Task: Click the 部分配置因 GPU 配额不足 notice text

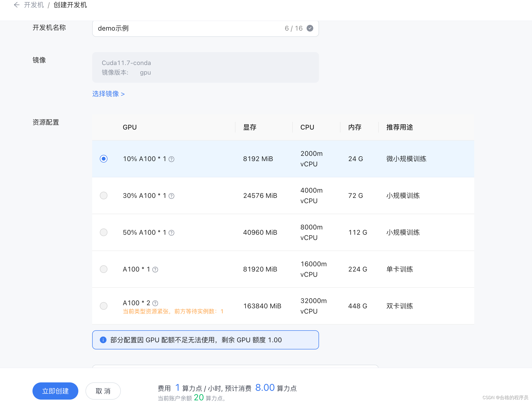Action: pos(196,340)
